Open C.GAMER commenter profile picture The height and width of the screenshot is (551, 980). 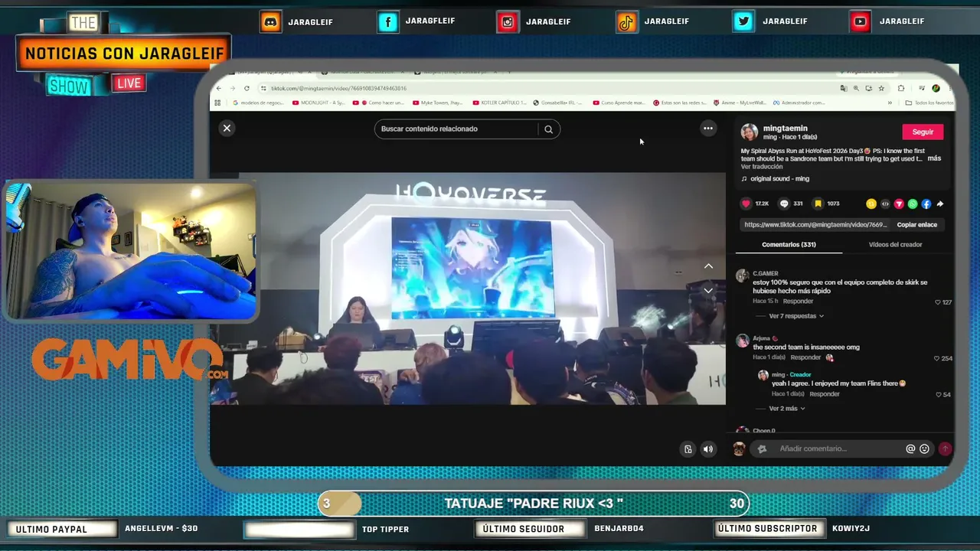tap(742, 276)
